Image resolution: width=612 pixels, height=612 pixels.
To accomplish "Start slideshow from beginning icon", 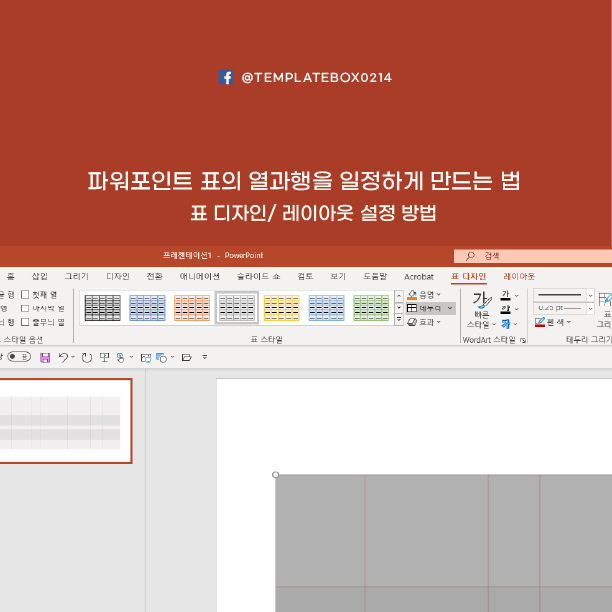I will tap(104, 357).
